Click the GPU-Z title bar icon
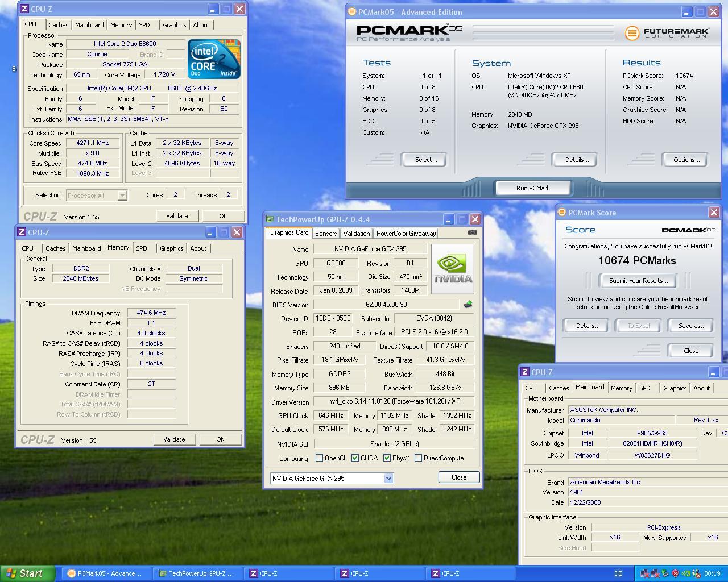Viewport: 728px width, 582px height. pyautogui.click(x=270, y=219)
